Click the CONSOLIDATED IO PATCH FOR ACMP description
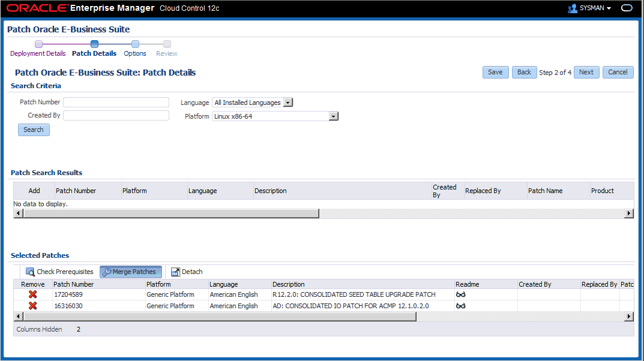 [x=351, y=306]
